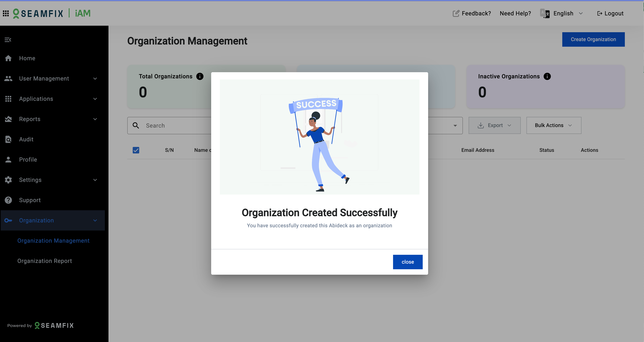This screenshot has height=342, width=644.
Task: Open the Export dropdown
Action: (x=494, y=125)
